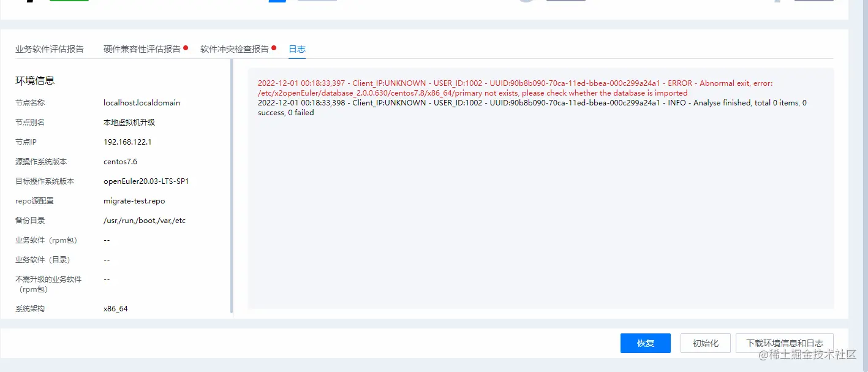This screenshot has height=372, width=868.
Task: Click the 本地虚拟机升级 alias value
Action: (129, 123)
